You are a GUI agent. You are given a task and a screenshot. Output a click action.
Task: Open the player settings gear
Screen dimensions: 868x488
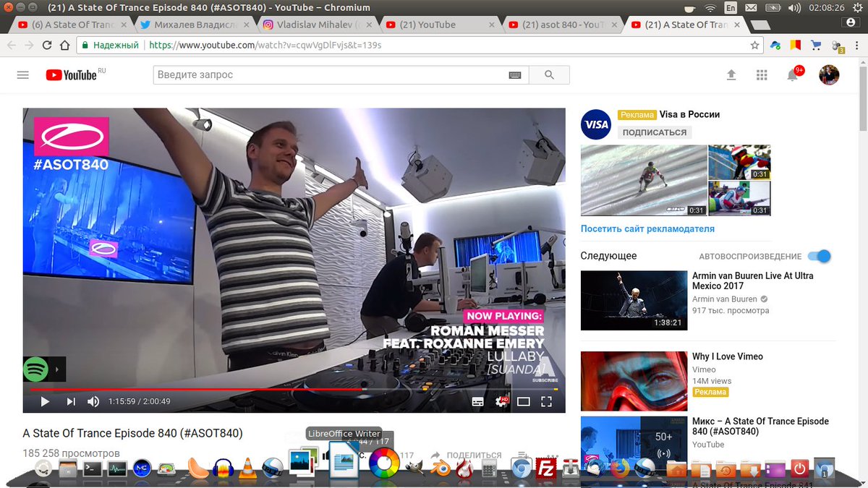coord(501,401)
